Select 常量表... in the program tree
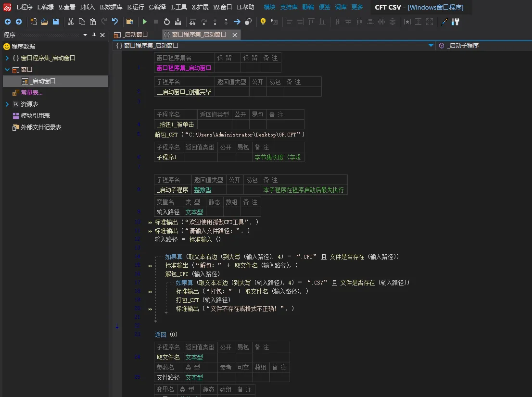 [x=31, y=93]
